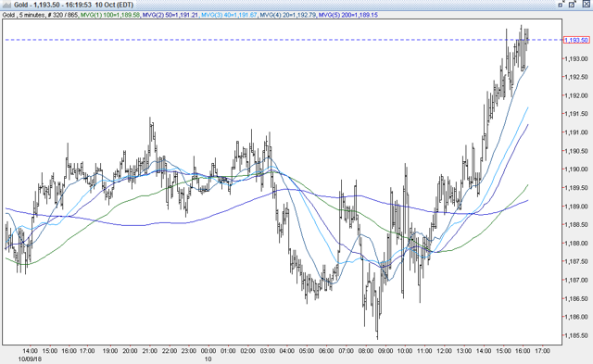The height and width of the screenshot is (364, 593).
Task: Click the 'Gold, 5 minutes' chart description
Action: (x=23, y=15)
